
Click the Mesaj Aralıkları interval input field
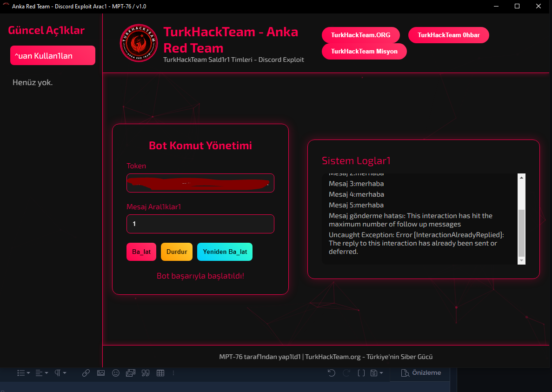point(200,224)
